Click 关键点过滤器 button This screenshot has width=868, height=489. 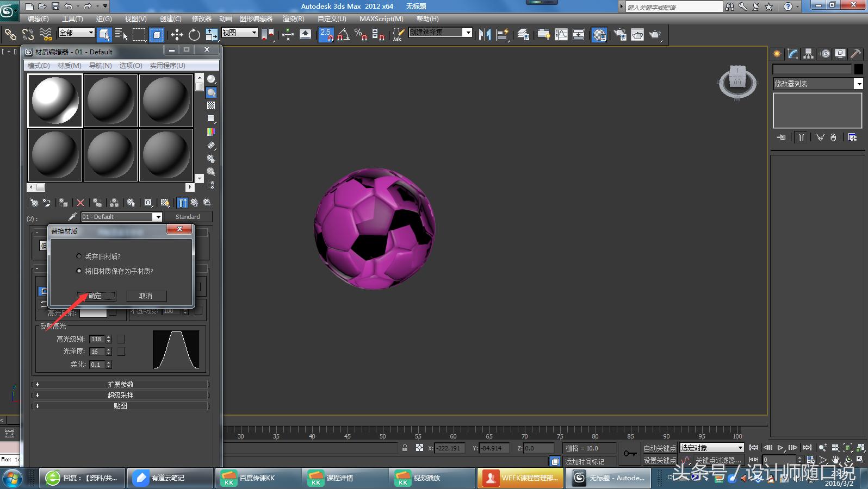[x=718, y=460]
